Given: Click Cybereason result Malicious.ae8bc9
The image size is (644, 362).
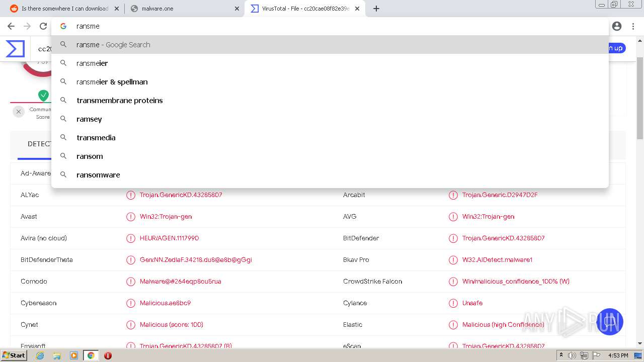Looking at the screenshot, I should coord(165,303).
